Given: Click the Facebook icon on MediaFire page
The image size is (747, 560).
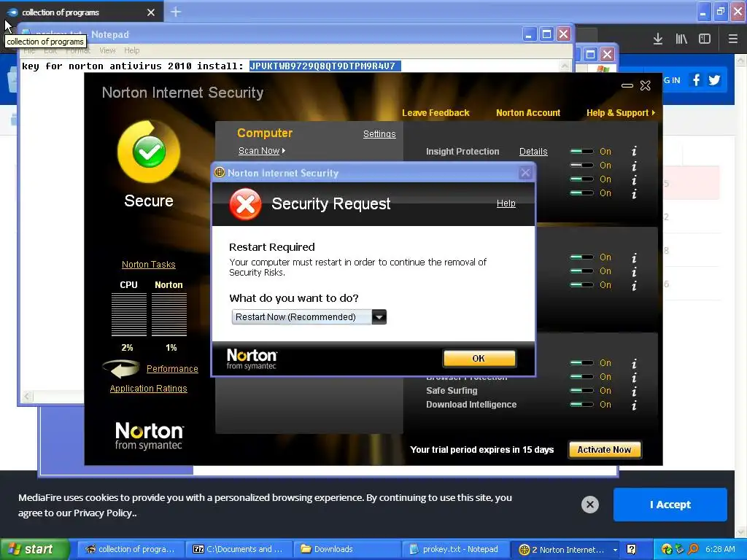Looking at the screenshot, I should click(x=696, y=80).
